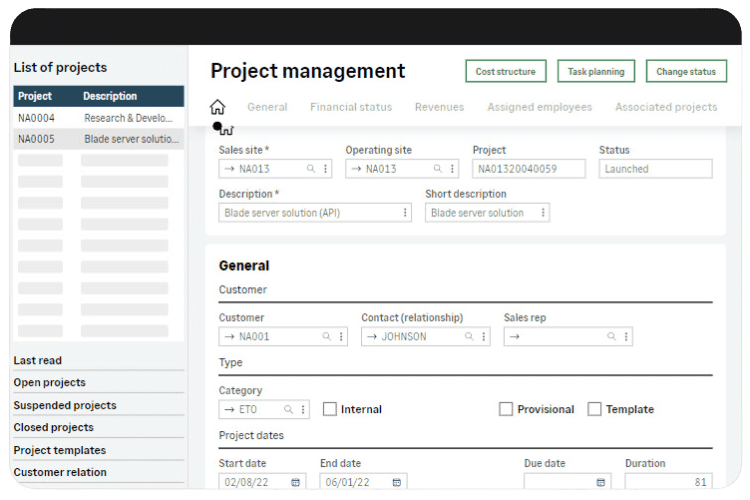Viewport: 750px width, 500px height.
Task: Click the search icon in Contact (relationship) field
Action: (467, 337)
